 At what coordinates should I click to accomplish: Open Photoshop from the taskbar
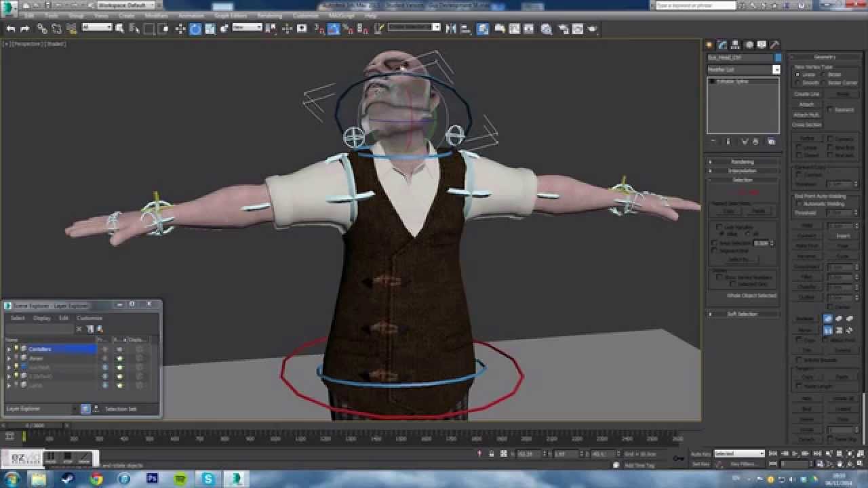tap(152, 479)
